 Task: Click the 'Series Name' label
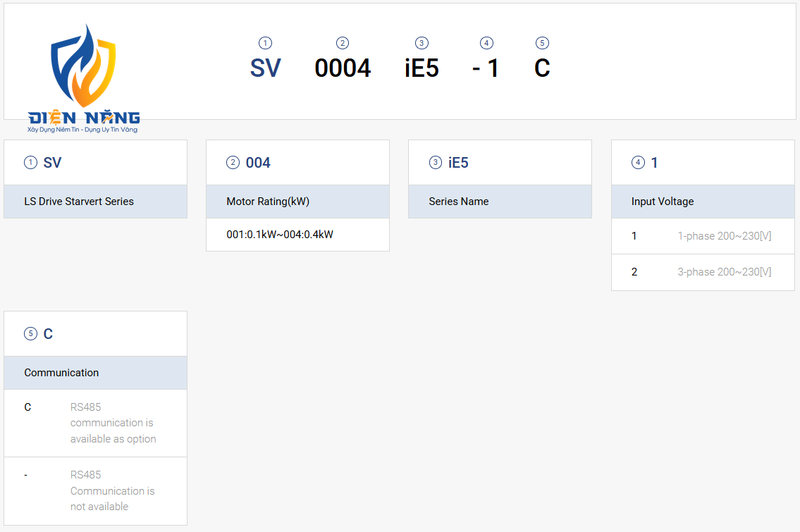tap(459, 202)
